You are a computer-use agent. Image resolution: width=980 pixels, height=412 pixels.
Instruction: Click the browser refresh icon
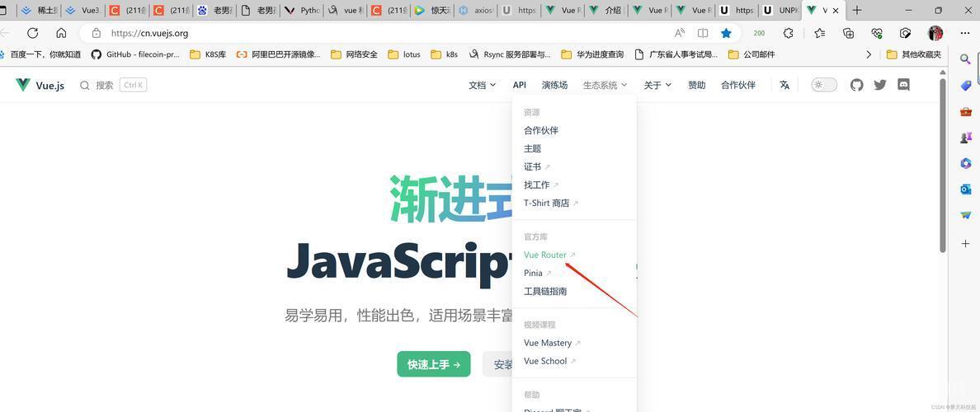point(32,33)
